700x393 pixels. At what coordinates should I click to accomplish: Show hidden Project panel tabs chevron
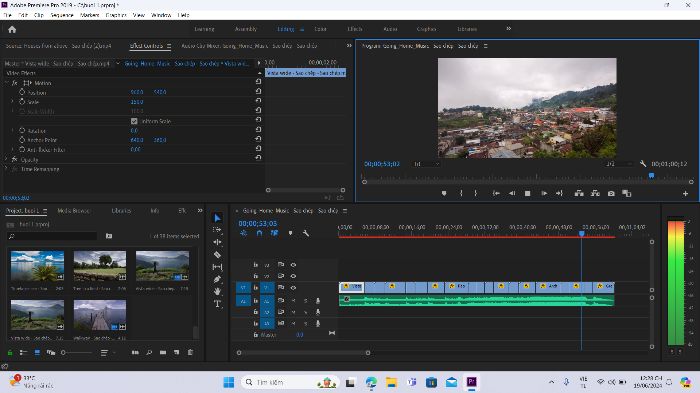200,210
